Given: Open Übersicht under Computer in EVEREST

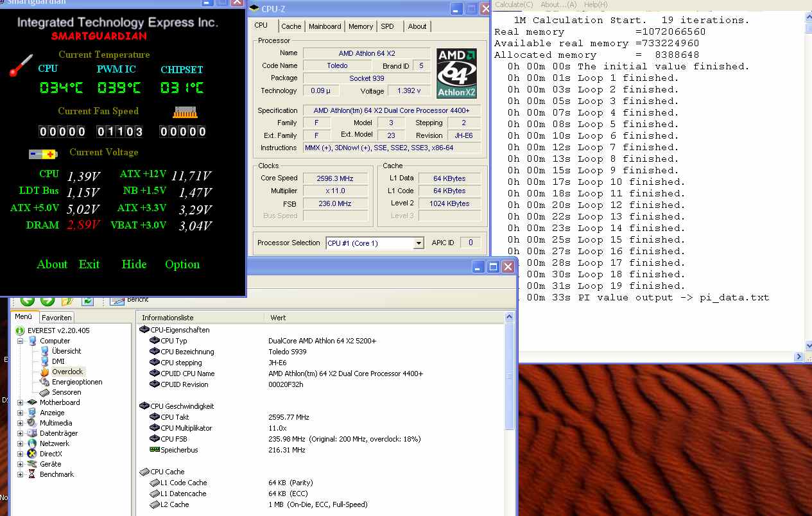Looking at the screenshot, I should (x=66, y=351).
